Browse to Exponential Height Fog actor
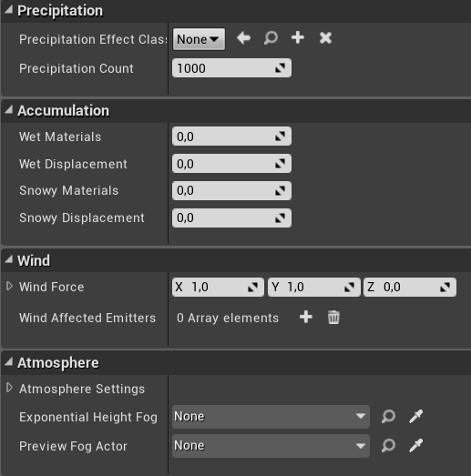 pyautogui.click(x=388, y=417)
